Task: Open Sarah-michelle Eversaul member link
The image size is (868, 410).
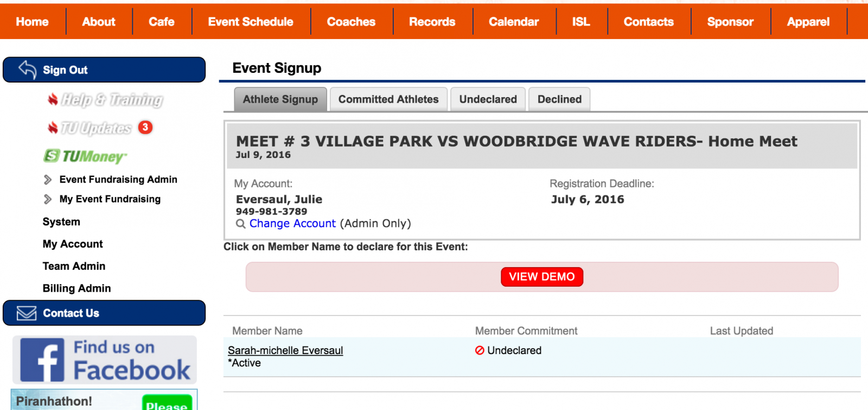Action: click(285, 350)
